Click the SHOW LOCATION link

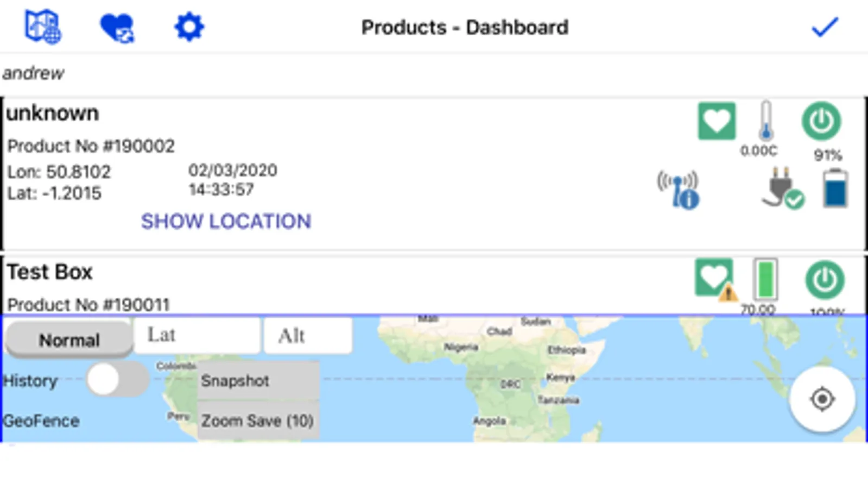tap(226, 221)
